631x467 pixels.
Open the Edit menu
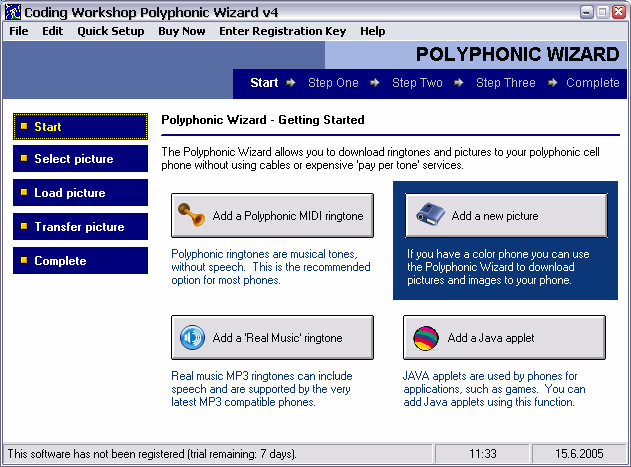[x=53, y=31]
